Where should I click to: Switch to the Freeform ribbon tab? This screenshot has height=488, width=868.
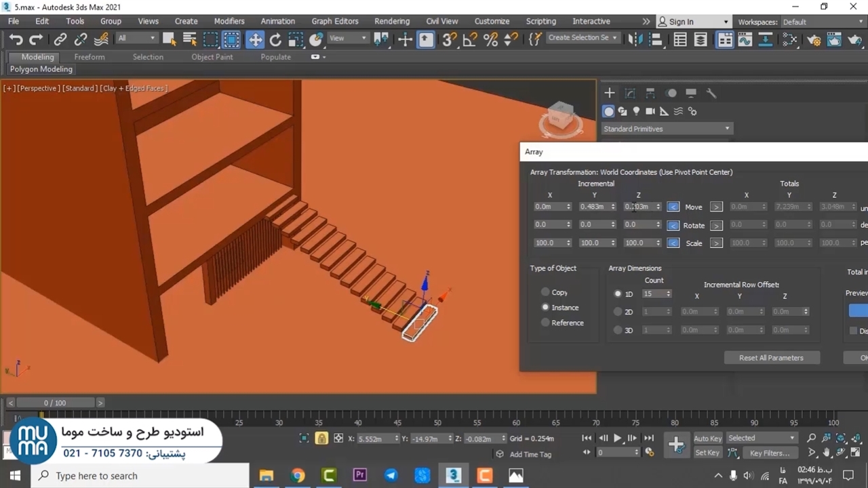point(90,57)
